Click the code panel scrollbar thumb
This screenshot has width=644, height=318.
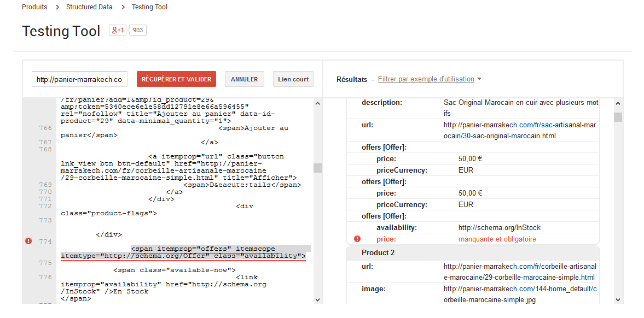click(317, 168)
